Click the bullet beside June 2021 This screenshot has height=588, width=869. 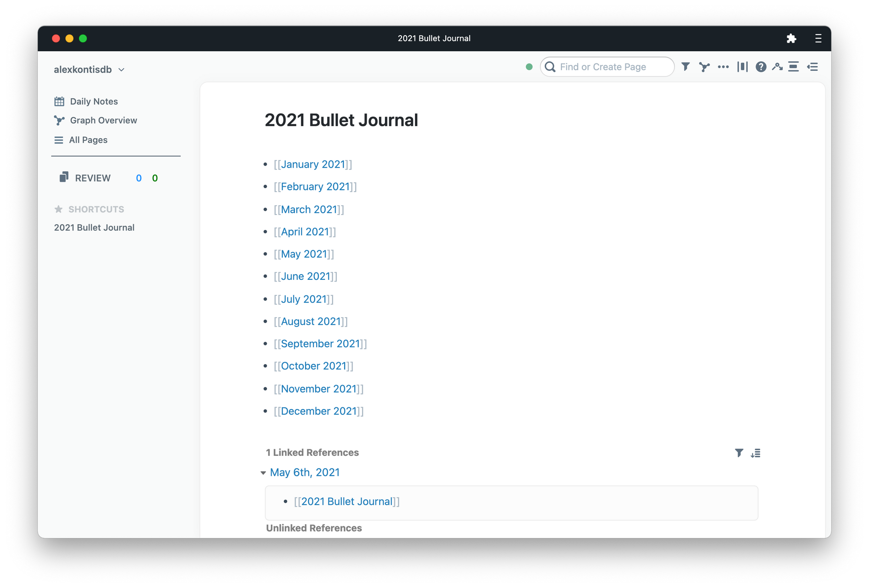265,276
